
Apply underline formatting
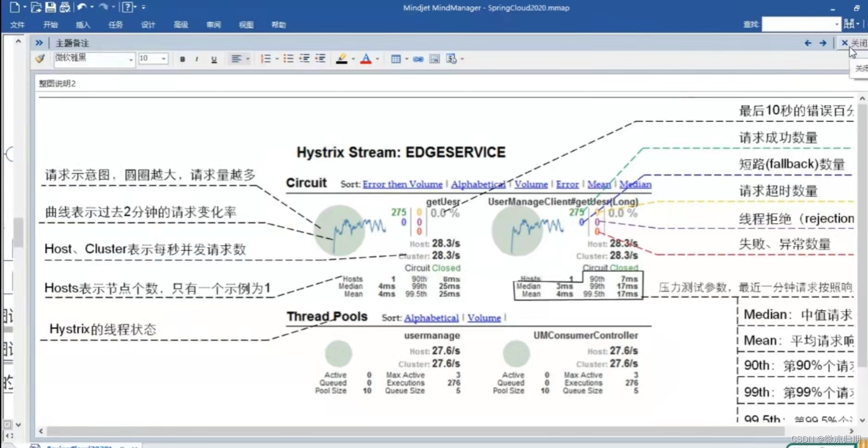(214, 59)
